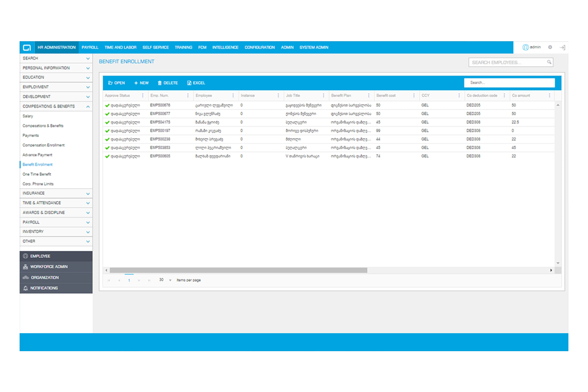Switch to the Organization panel
The image size is (588, 392).
56,278
